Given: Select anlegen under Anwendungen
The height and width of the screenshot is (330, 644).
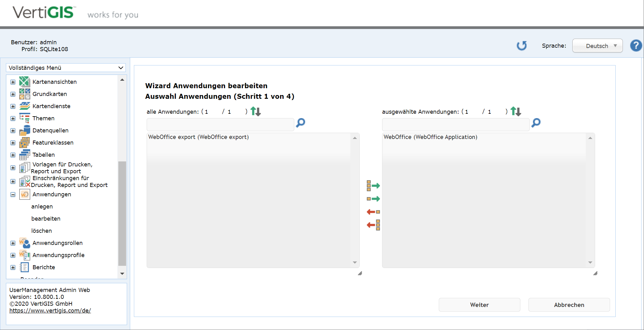Looking at the screenshot, I should tap(42, 206).
